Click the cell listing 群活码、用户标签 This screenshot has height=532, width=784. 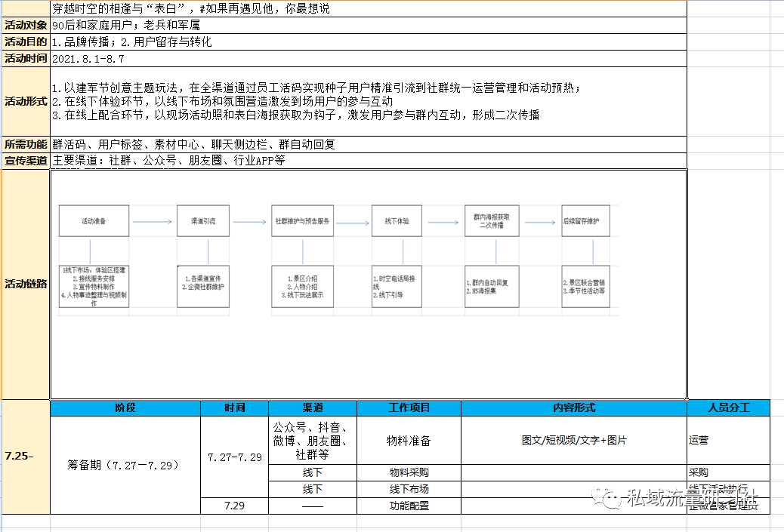[x=369, y=144]
